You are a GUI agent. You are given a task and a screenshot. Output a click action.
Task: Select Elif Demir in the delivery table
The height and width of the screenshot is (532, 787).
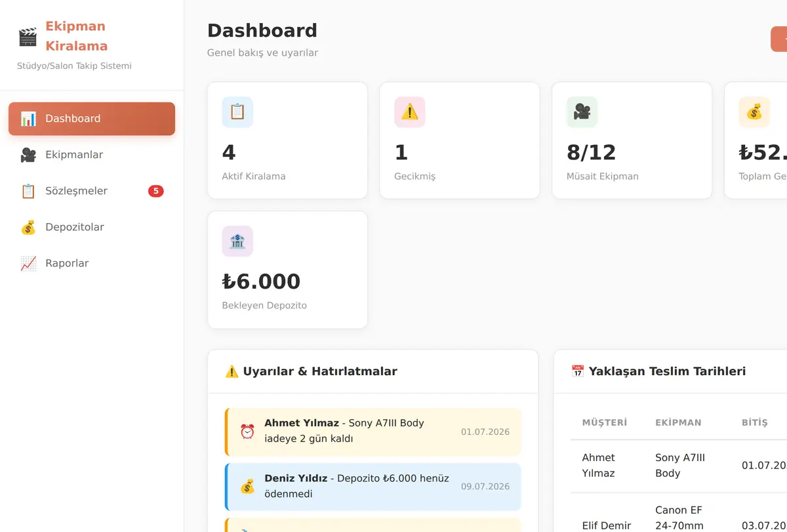click(x=607, y=525)
